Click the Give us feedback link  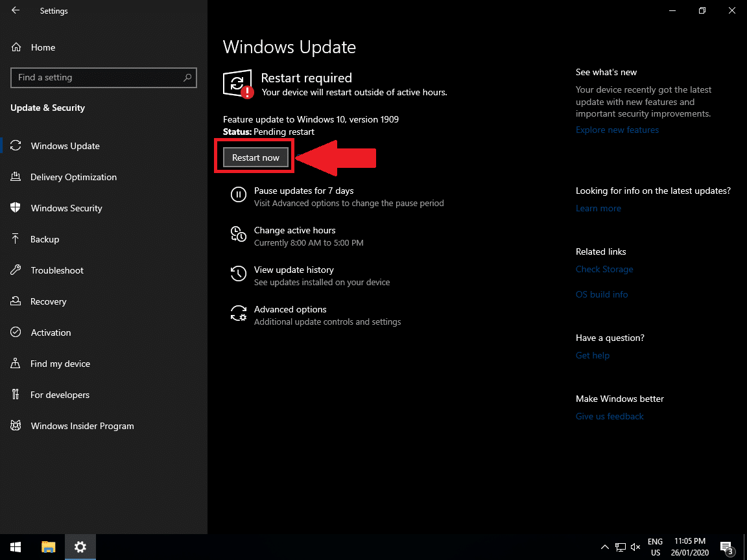(x=610, y=416)
